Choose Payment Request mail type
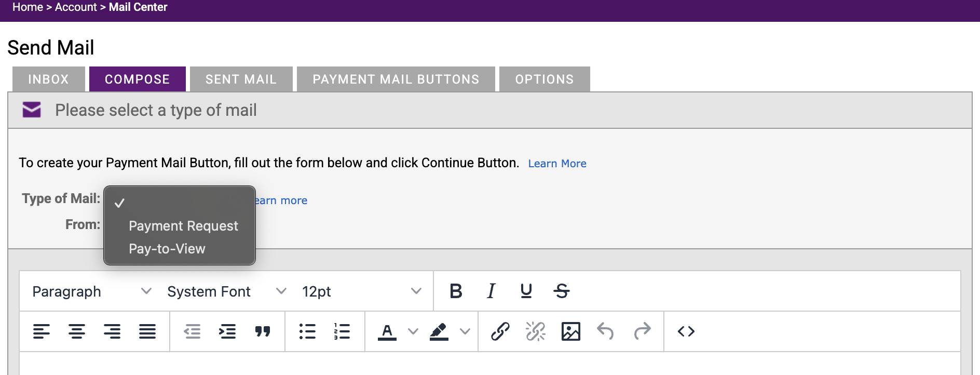 [180, 226]
